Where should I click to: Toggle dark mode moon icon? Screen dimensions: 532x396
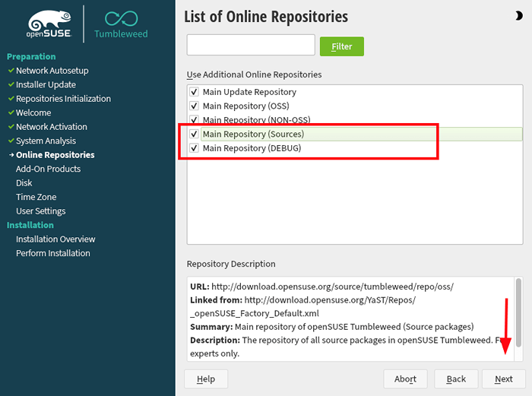(518, 16)
